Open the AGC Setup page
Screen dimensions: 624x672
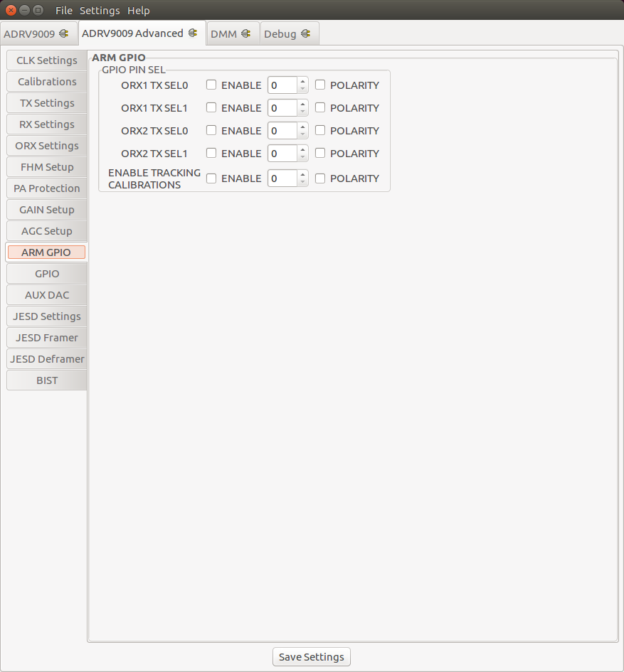pos(46,230)
